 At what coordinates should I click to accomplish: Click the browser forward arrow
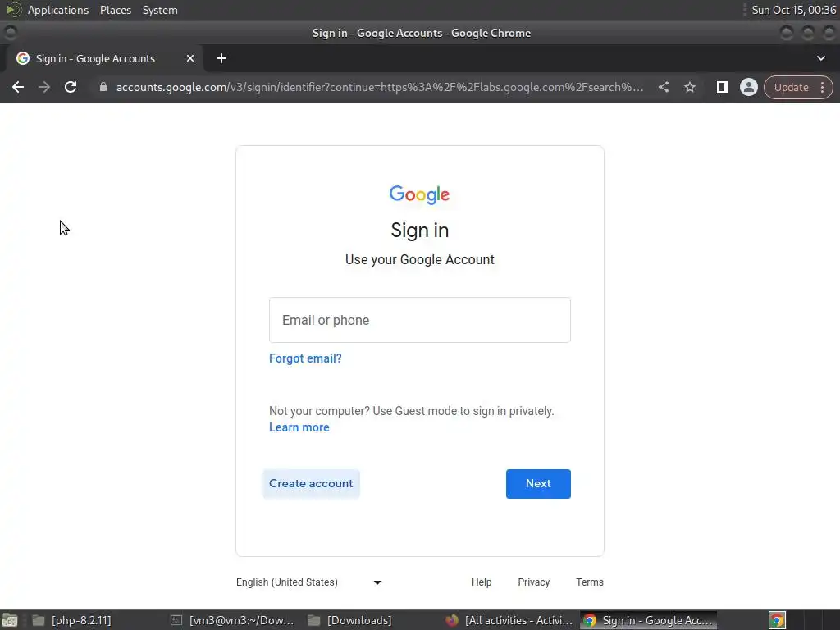click(x=44, y=87)
